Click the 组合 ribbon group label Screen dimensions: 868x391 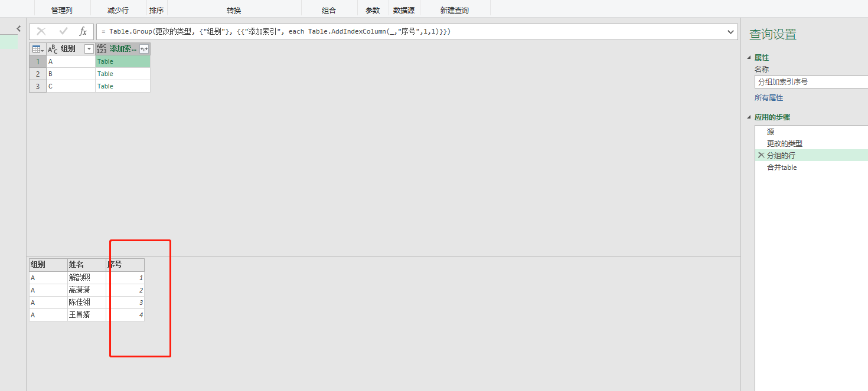pos(329,11)
